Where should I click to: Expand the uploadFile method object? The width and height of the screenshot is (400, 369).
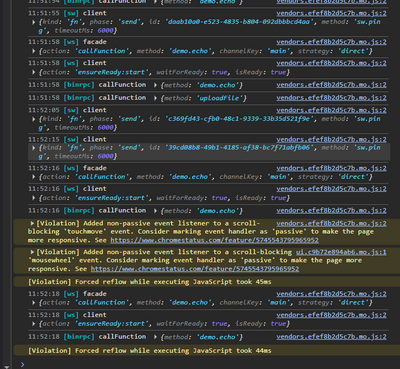(x=155, y=98)
